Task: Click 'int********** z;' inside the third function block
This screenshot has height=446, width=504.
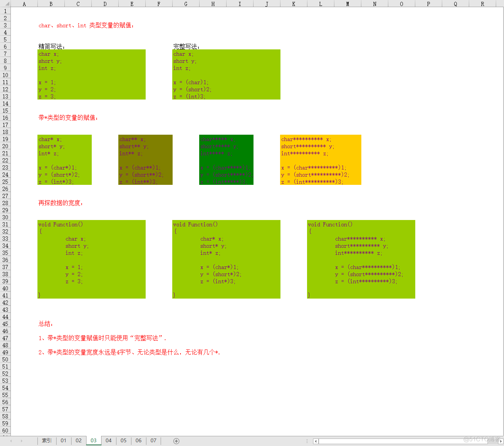Action: click(359, 253)
